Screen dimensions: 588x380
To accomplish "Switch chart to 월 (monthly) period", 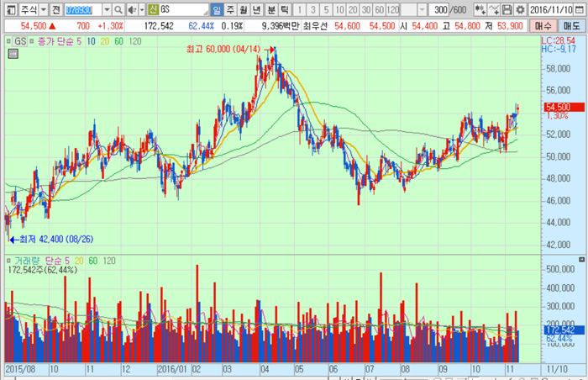I will [x=244, y=9].
